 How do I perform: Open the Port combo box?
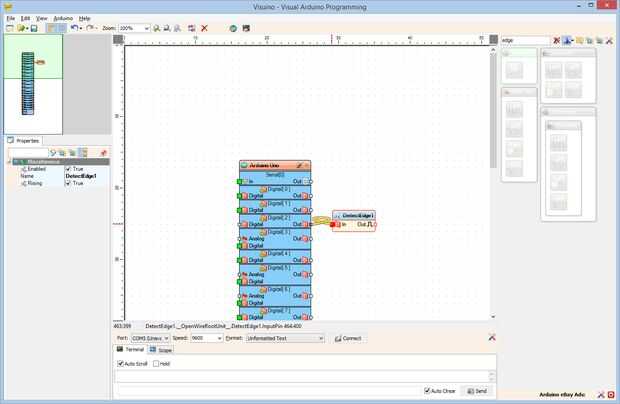click(150, 338)
